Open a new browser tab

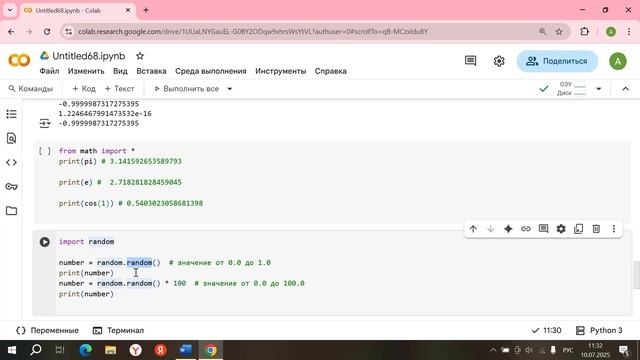point(146,10)
